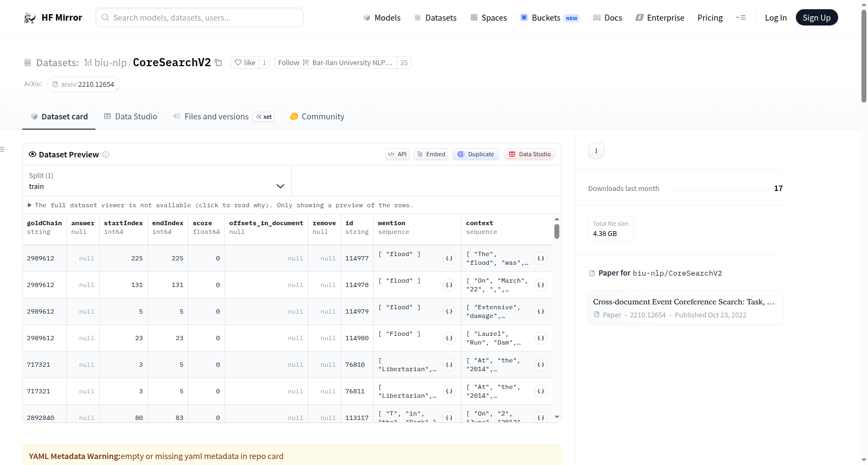Expand mention cell for row 114980
This screenshot has width=868, height=465.
pos(449,338)
